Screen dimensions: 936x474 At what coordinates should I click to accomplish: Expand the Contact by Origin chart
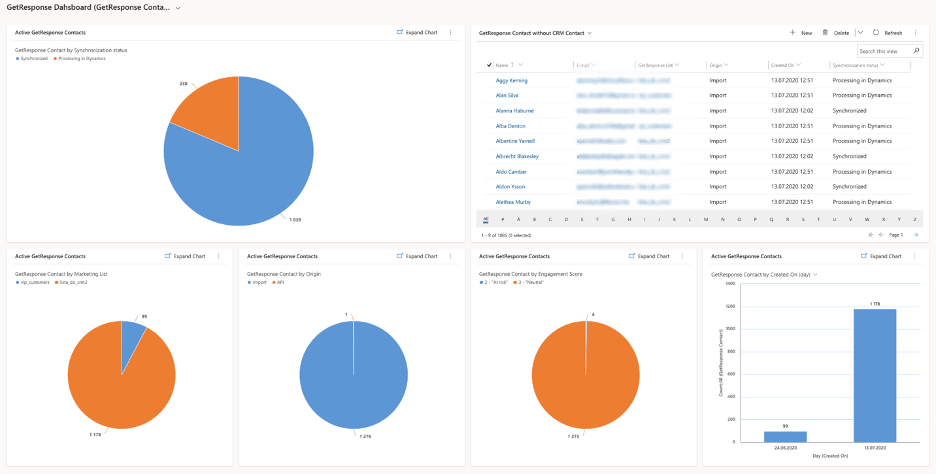pos(417,256)
